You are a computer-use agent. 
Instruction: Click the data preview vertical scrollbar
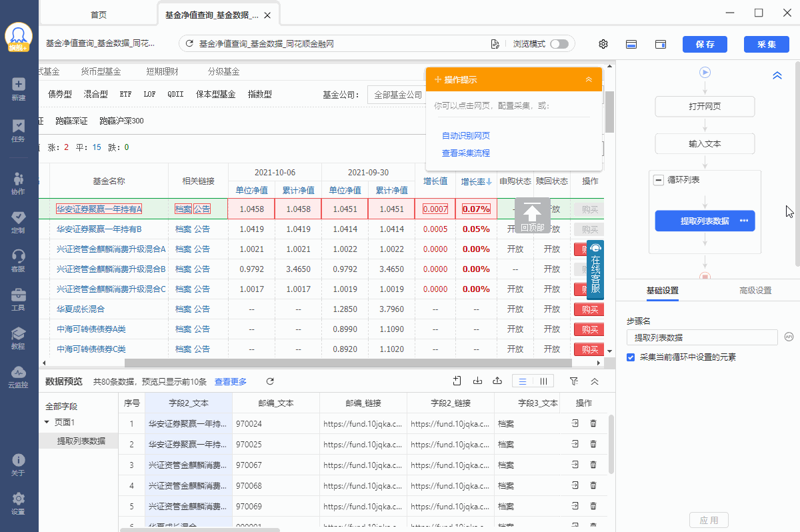coord(611,443)
